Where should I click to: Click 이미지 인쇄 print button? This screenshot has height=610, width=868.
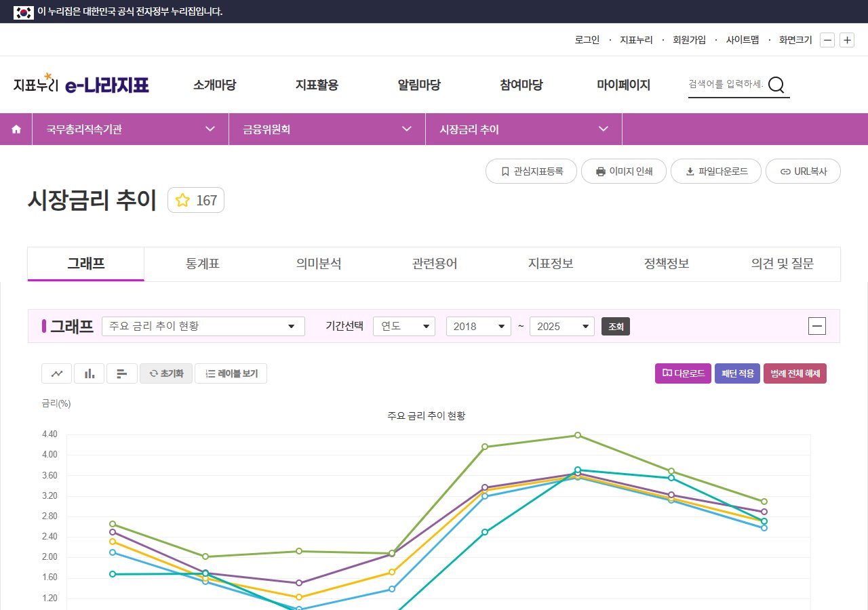point(624,171)
